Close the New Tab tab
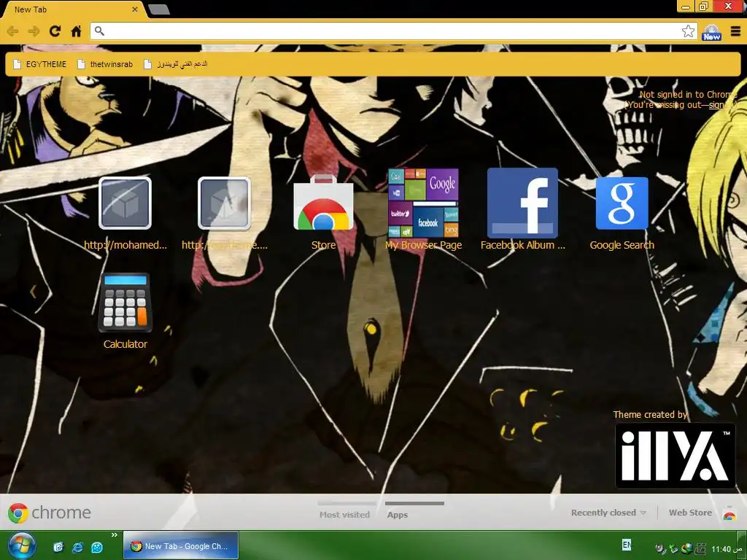Screen dimensions: 747x560 click(135, 9)
